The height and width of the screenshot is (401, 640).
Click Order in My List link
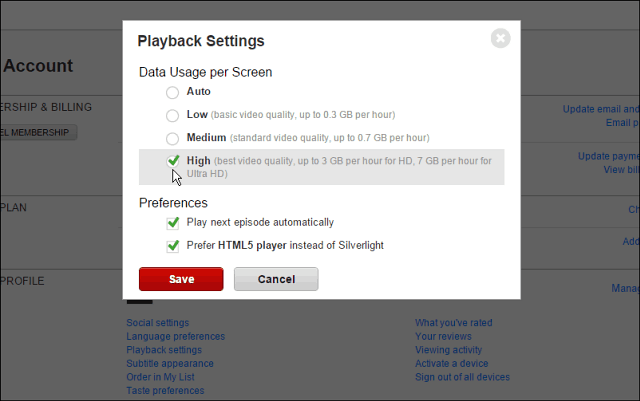[161, 377]
